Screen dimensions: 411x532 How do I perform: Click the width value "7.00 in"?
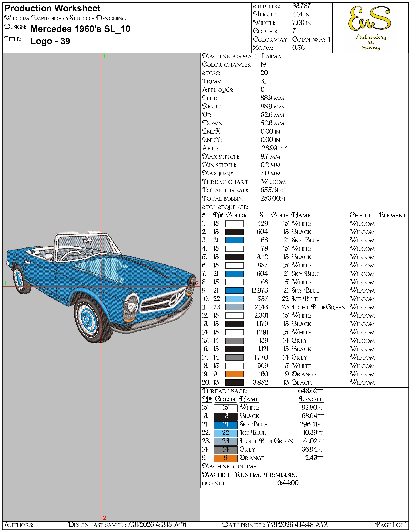[302, 23]
